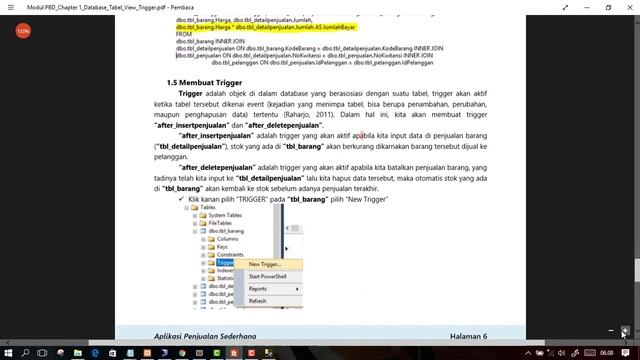Click 'Columns' folder in the pictured tree
Screen dimensions: 640x360
click(x=227, y=239)
